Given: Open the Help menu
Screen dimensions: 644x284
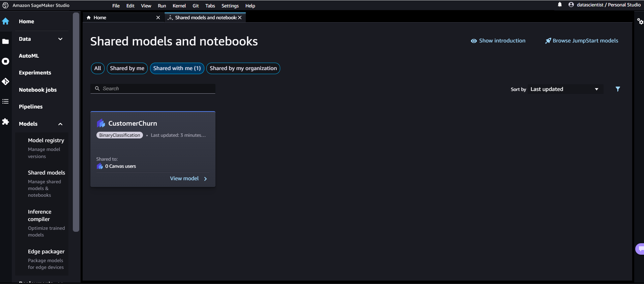Looking at the screenshot, I should [250, 6].
